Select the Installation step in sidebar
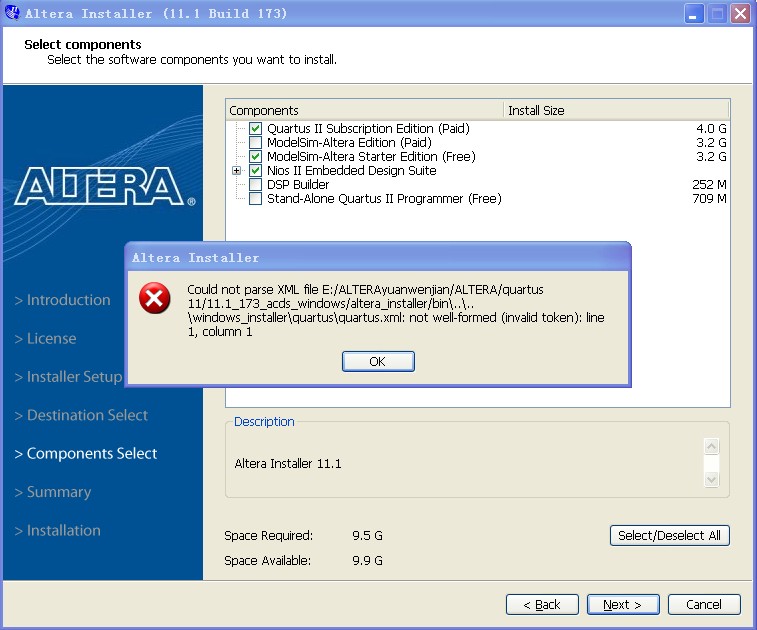 pos(57,530)
